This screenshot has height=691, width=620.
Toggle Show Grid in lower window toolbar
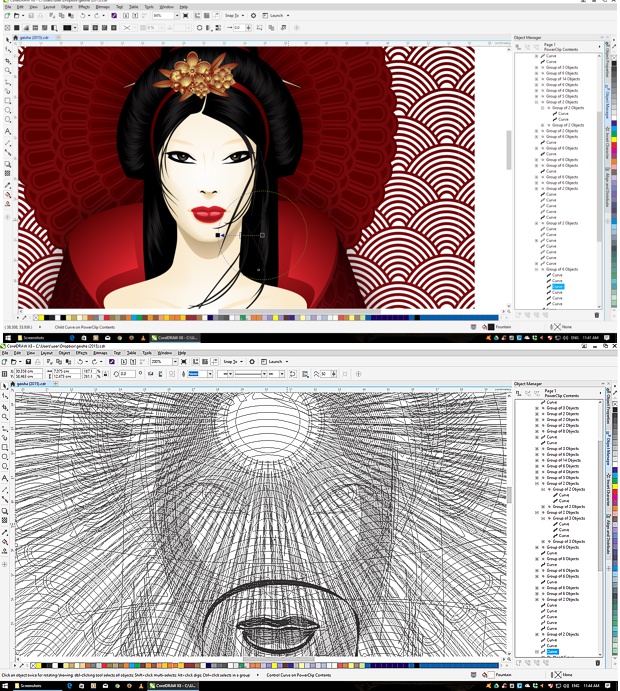(x=205, y=361)
